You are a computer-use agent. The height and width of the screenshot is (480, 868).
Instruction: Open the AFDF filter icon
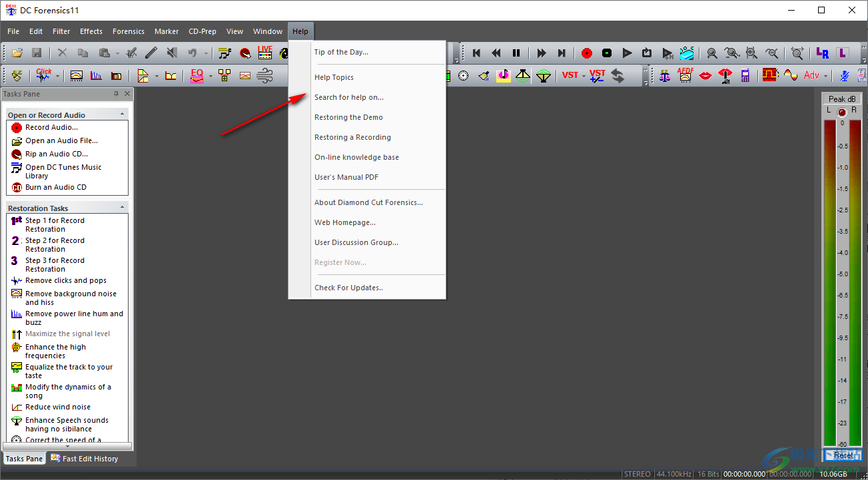(685, 76)
